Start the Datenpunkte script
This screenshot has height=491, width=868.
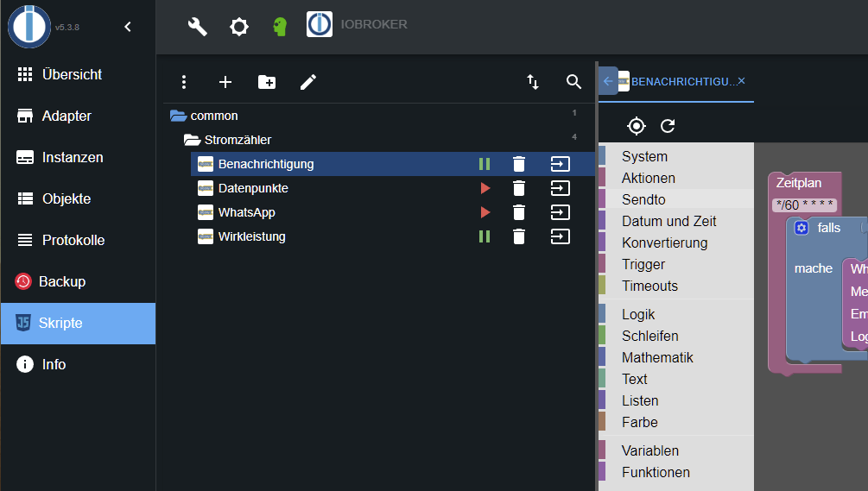(x=485, y=188)
